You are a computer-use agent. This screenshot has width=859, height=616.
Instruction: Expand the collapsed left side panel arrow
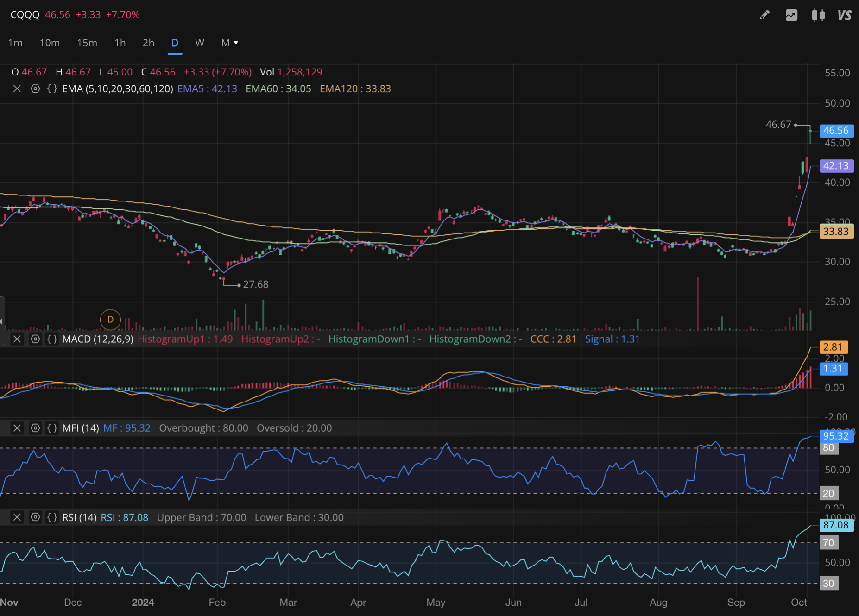[2, 321]
